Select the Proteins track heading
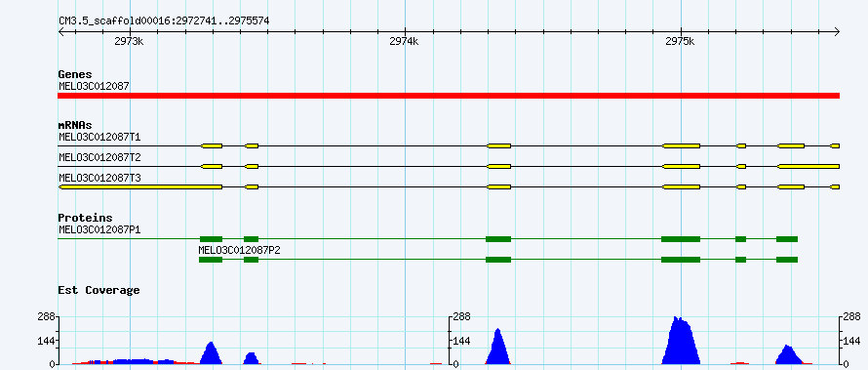The image size is (868, 370). coord(85,218)
